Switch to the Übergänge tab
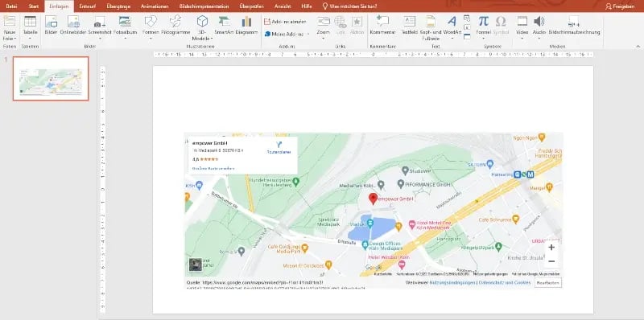This screenshot has width=644, height=320. click(118, 6)
